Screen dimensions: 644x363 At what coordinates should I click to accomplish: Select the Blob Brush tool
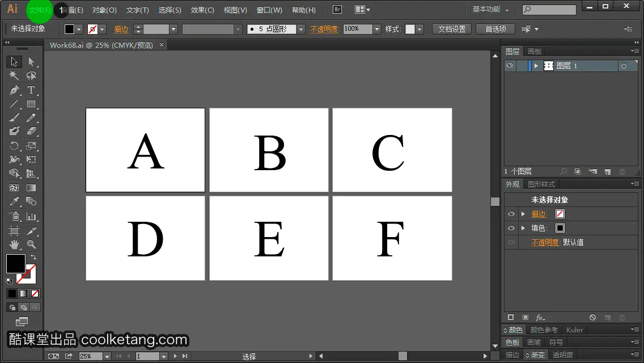point(14,131)
